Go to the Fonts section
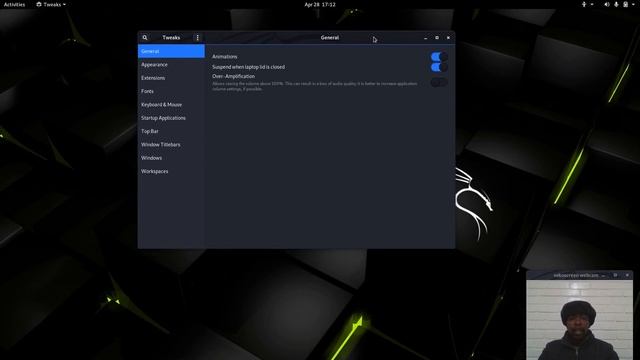 (x=171, y=91)
